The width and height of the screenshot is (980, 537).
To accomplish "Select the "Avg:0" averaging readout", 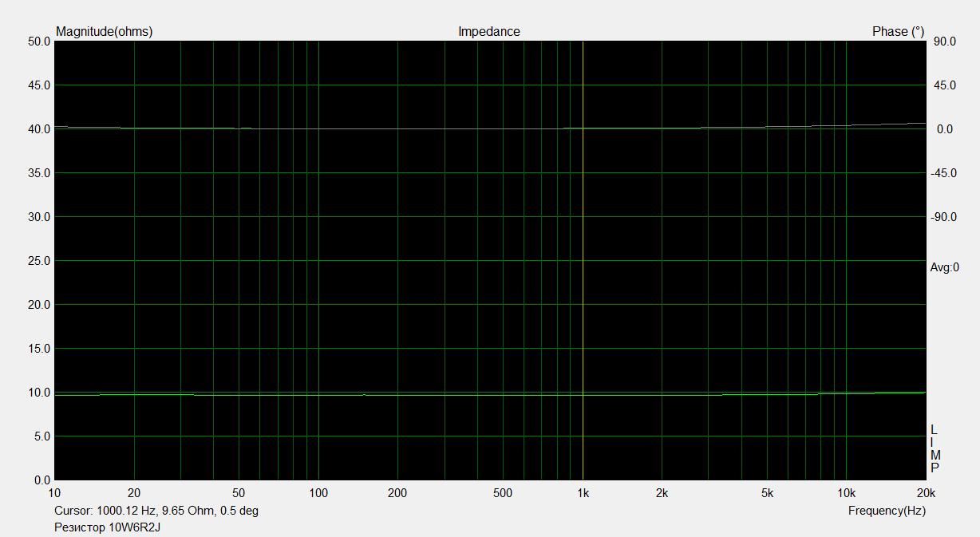I will tap(945, 267).
